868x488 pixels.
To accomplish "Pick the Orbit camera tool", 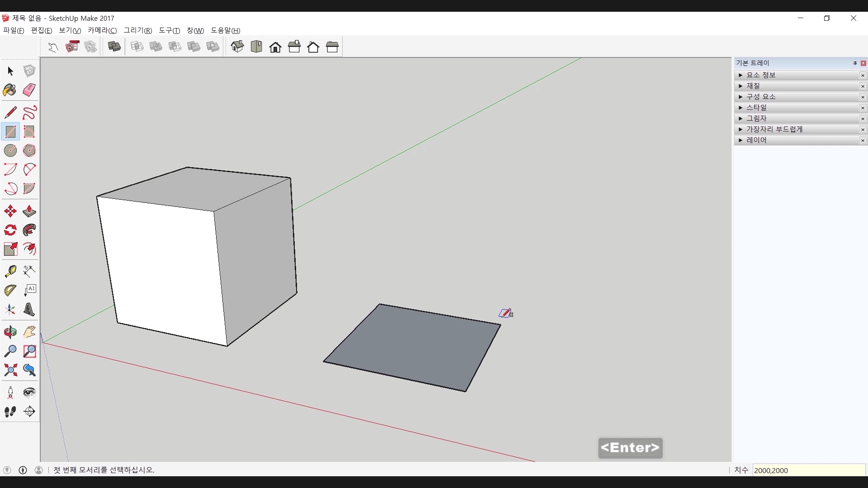I will (10, 332).
